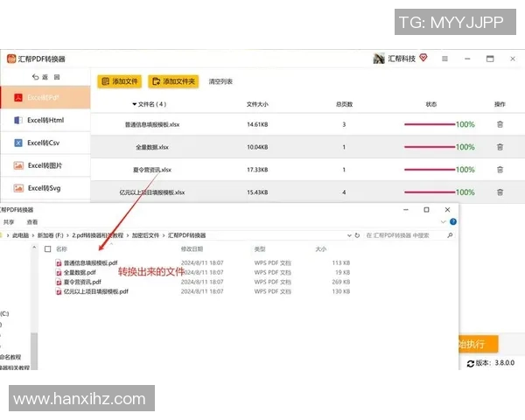The height and width of the screenshot is (420, 525).
Task: Switch to Excel转图片 conversion
Action: [x=45, y=165]
